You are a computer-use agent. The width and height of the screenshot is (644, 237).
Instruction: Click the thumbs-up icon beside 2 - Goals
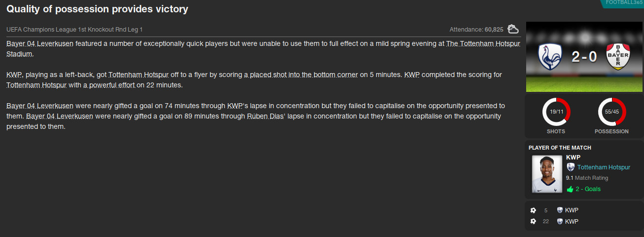tap(570, 189)
